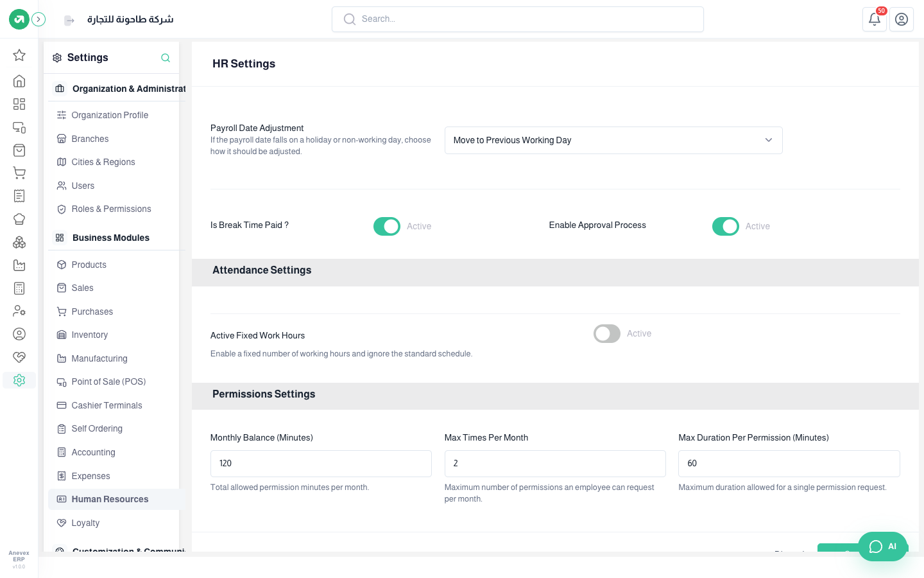The image size is (924, 578).
Task: Click the Anevex logo
Action: point(19,19)
